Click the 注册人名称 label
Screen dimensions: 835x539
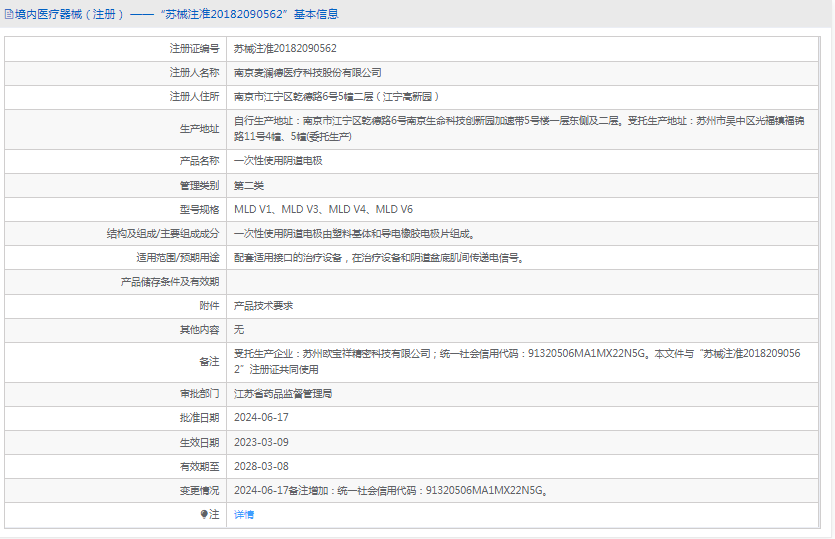tap(194, 72)
